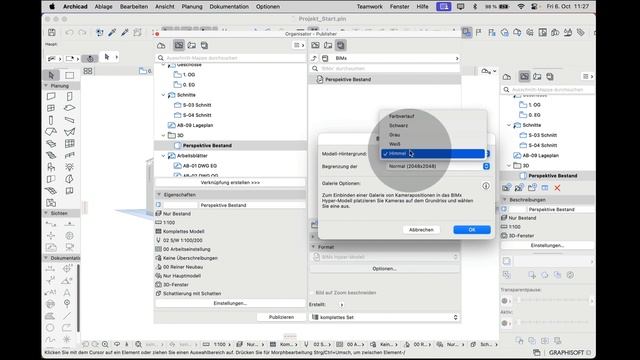Collapse the Eigenschaften panel
The width and height of the screenshot is (640, 360).
(159, 195)
